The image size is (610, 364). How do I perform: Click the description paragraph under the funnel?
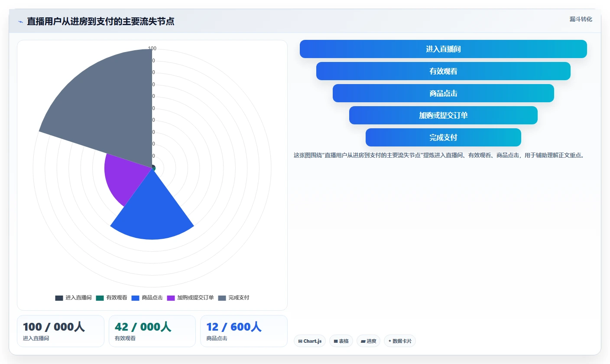point(439,155)
